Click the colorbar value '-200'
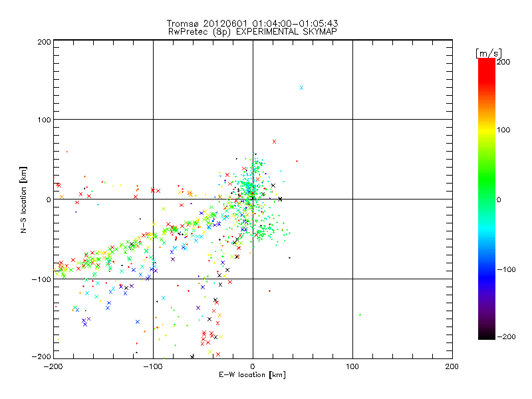 click(506, 336)
